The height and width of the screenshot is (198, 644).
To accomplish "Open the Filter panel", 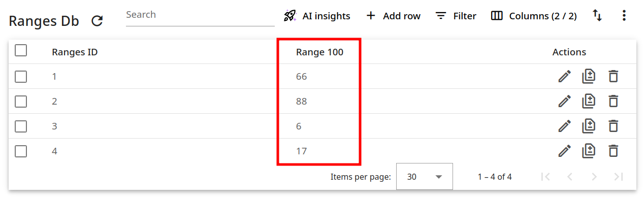I will 456,16.
